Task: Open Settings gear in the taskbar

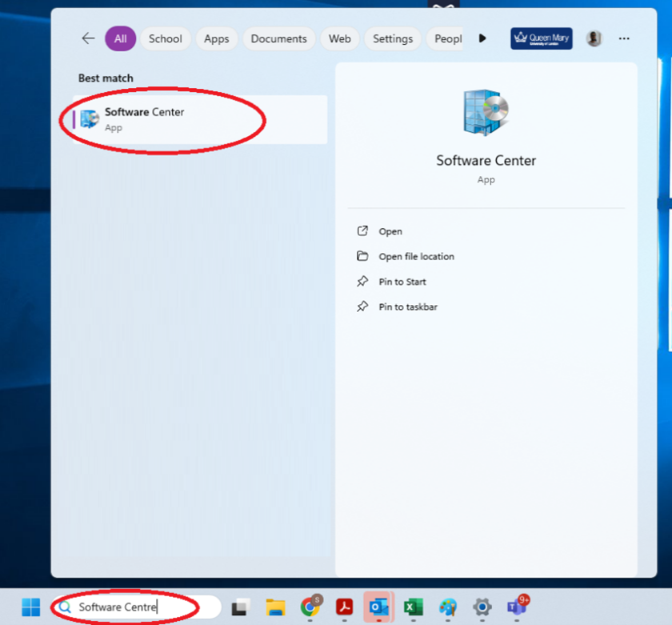Action: (482, 607)
